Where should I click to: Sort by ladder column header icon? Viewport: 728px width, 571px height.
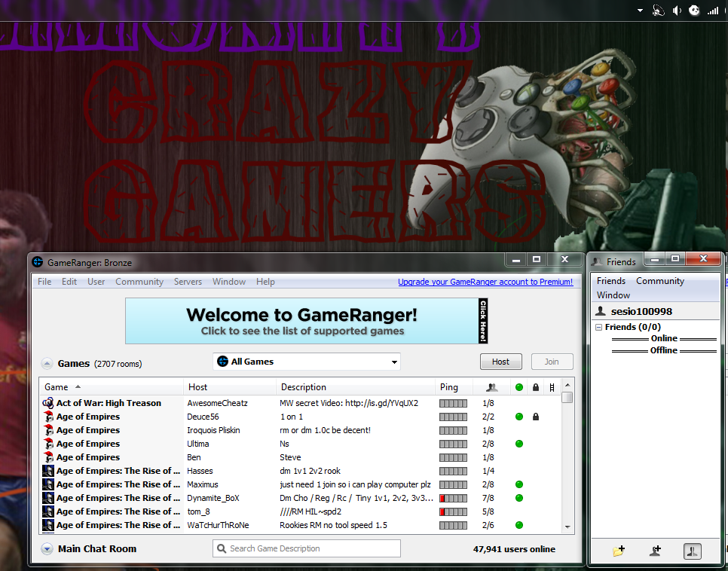pos(552,387)
